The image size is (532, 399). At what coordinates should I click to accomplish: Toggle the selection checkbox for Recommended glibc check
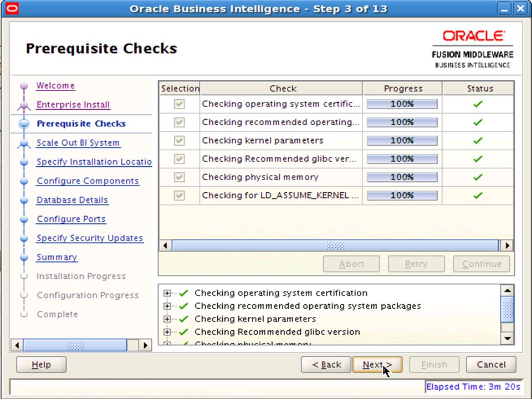(x=179, y=159)
